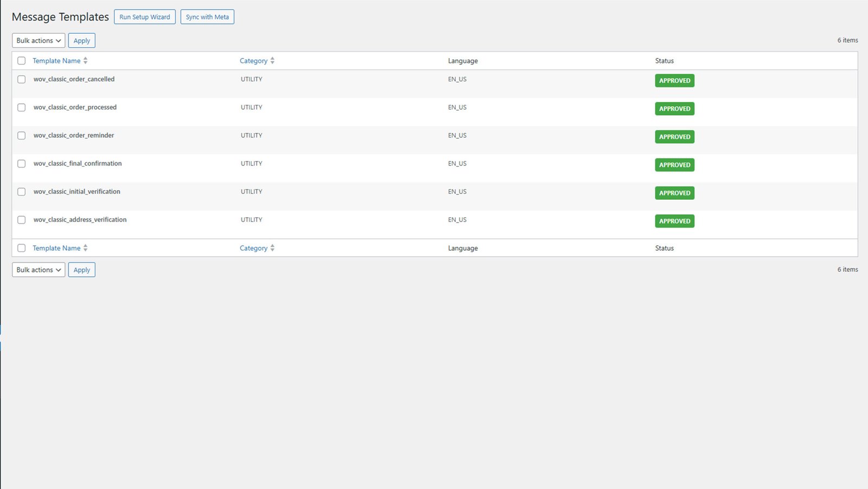Click APPROVED badge for wov_classic_final_confirmation
The height and width of the screenshot is (489, 868).
[674, 165]
